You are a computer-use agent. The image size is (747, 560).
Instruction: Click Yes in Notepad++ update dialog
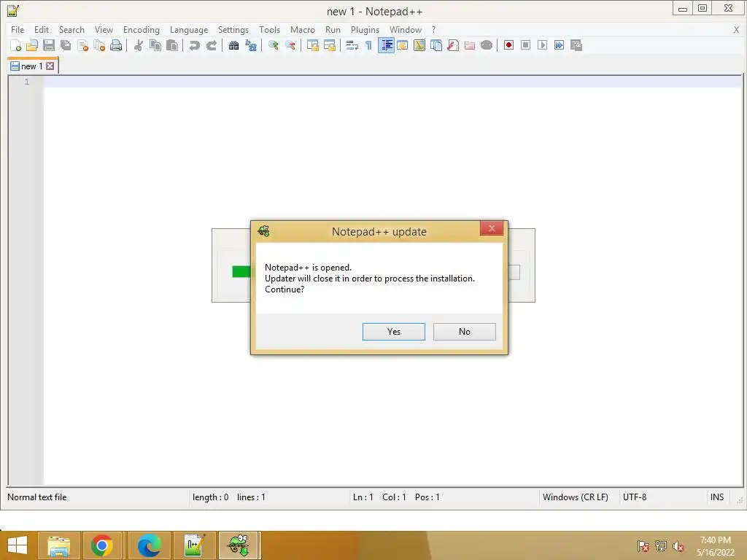point(393,332)
